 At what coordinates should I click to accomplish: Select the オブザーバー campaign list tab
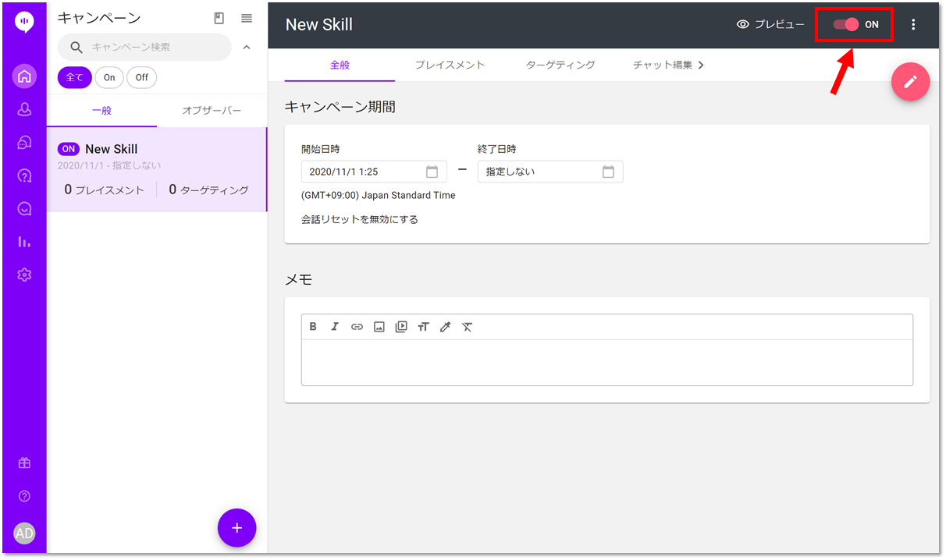pyautogui.click(x=212, y=111)
